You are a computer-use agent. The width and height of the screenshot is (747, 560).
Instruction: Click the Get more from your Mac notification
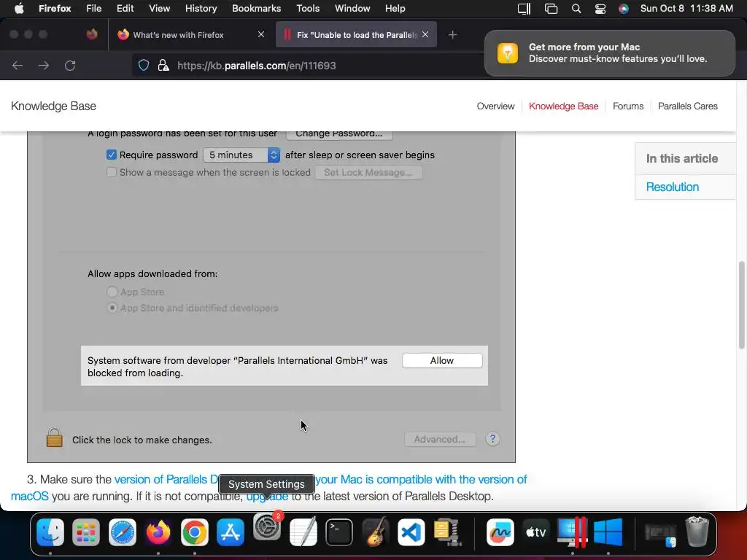[609, 52]
